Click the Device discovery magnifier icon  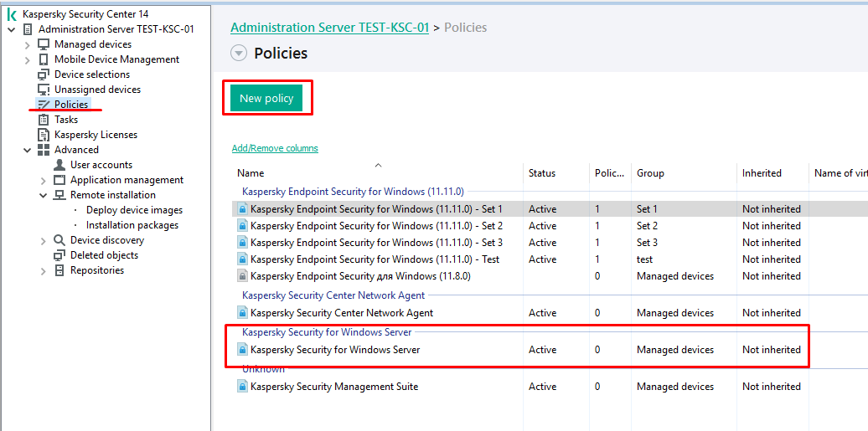pyautogui.click(x=59, y=240)
